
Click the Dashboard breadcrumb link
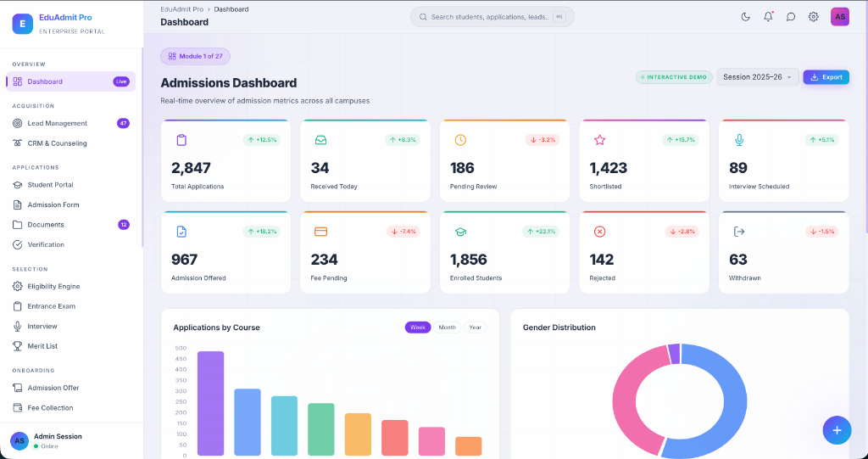[231, 8]
